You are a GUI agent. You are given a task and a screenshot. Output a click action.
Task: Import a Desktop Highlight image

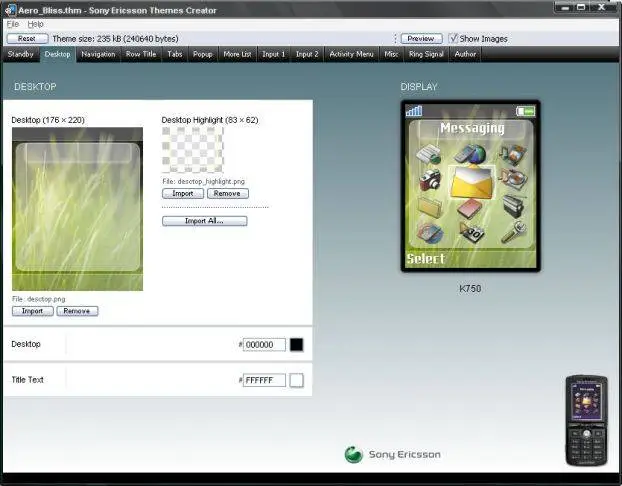pos(183,194)
